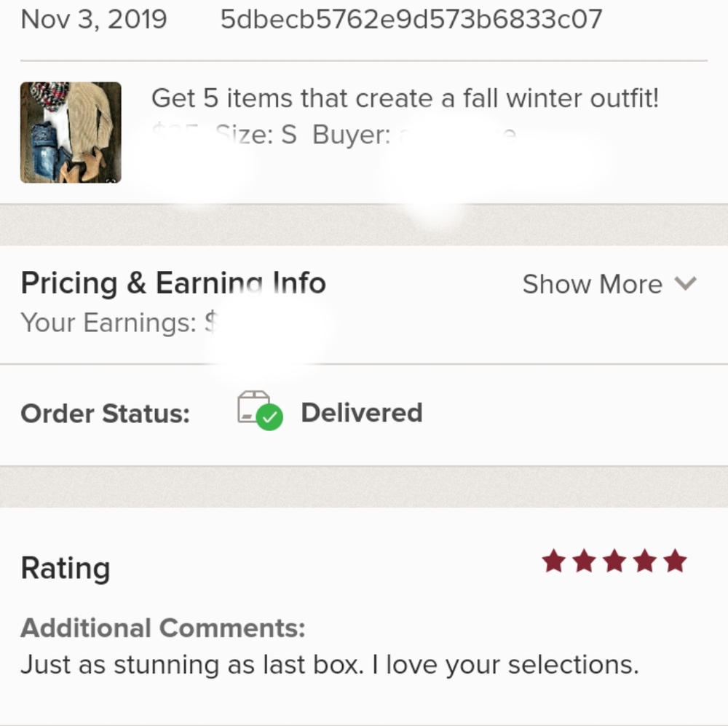The height and width of the screenshot is (726, 728).
Task: Click the delivered package status icon
Action: (259, 411)
